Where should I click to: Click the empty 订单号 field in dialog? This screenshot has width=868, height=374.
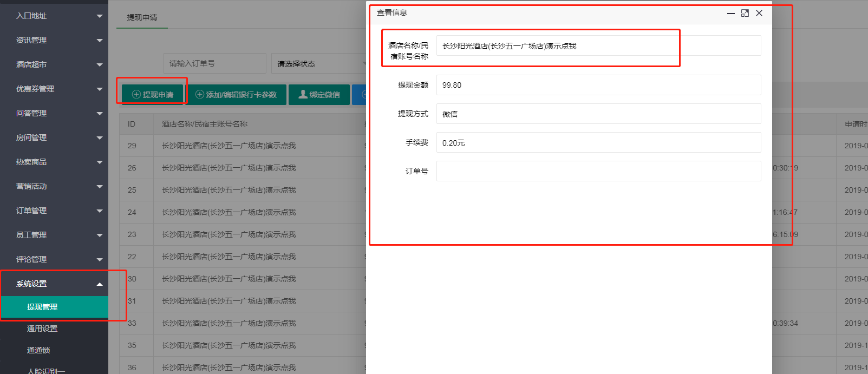[598, 171]
